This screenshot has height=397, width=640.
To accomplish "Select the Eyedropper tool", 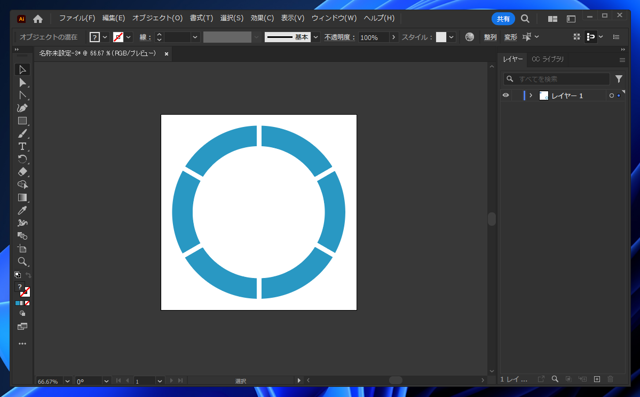I will [22, 211].
